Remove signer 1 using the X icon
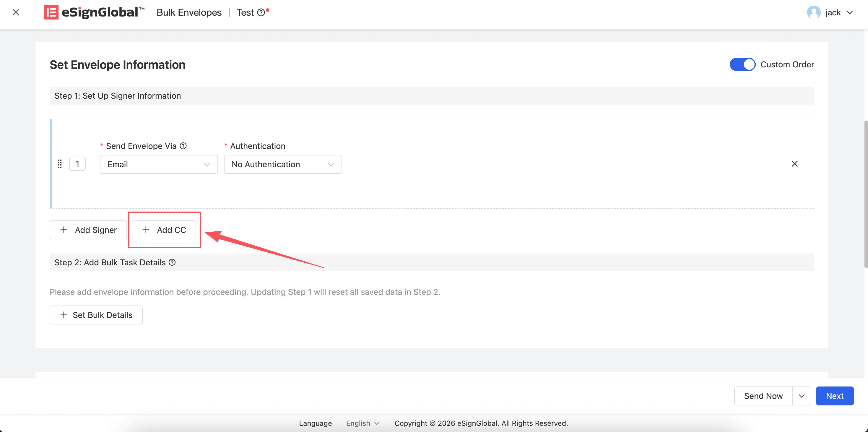 coord(794,164)
